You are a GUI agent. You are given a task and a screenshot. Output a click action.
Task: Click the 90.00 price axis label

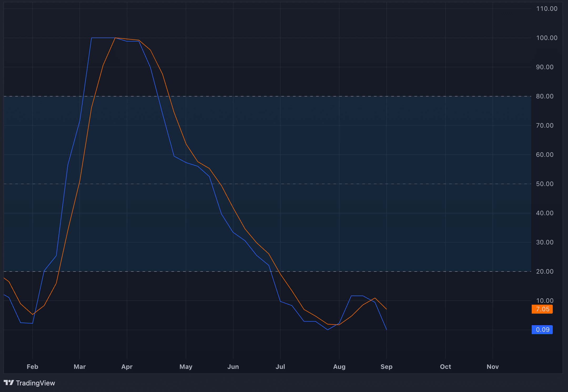click(x=545, y=67)
